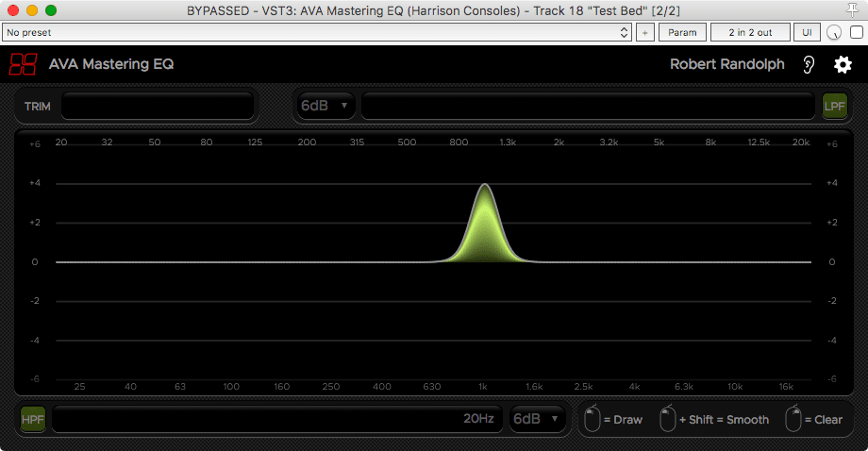Viewport: 868px width, 451px height.
Task: Click the Clear mouse icon
Action: (794, 419)
